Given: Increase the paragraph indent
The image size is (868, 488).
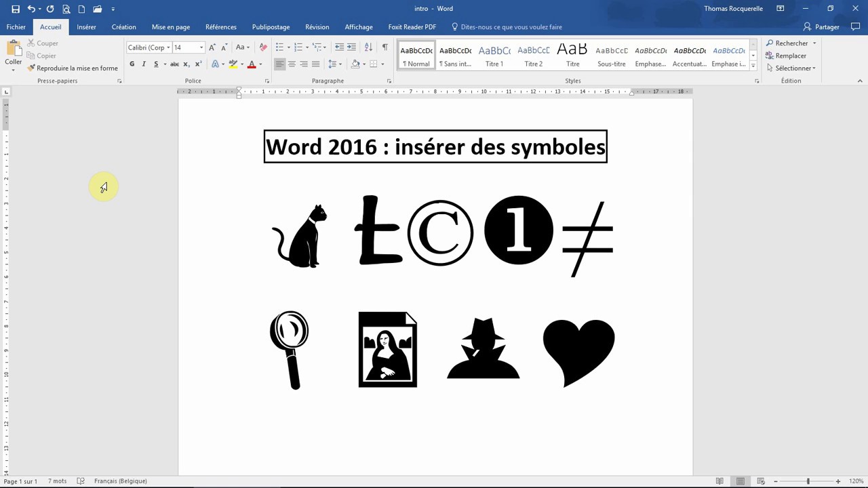Looking at the screenshot, I should tap(351, 47).
